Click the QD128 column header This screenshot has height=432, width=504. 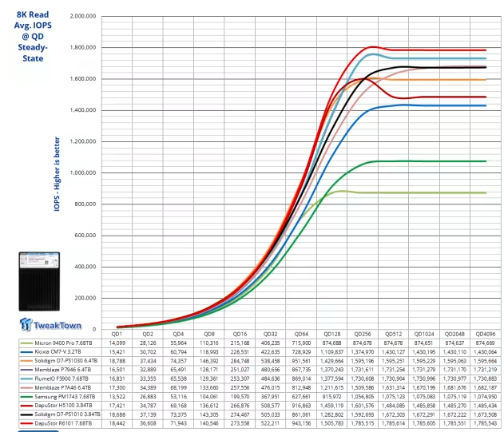pos(332,335)
